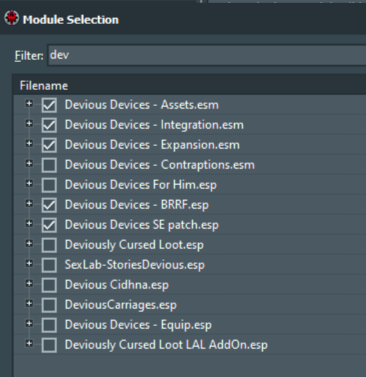Screen dimensions: 366x377
Task: Select the Devious Devices - Contraptions.esm filename
Action: click(160, 165)
